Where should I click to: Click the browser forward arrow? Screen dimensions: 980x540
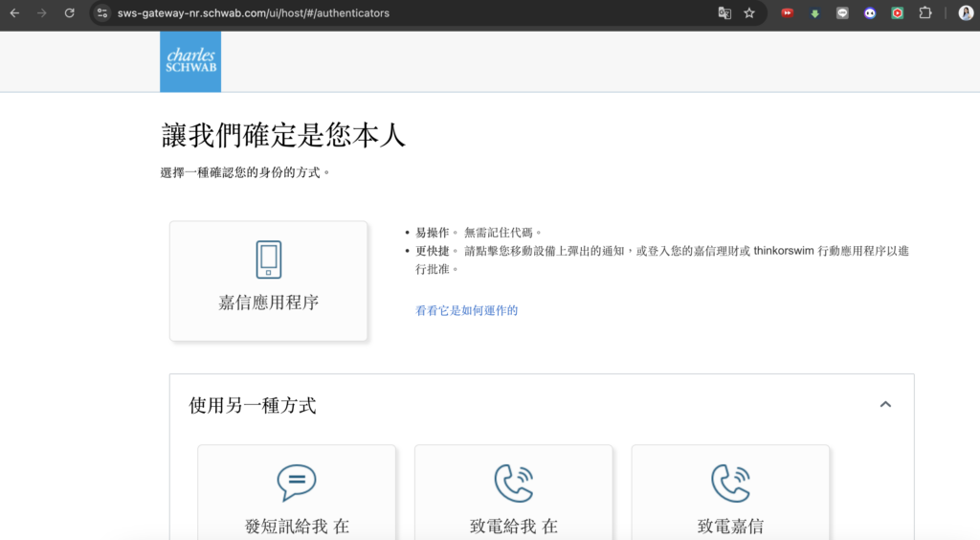(42, 13)
